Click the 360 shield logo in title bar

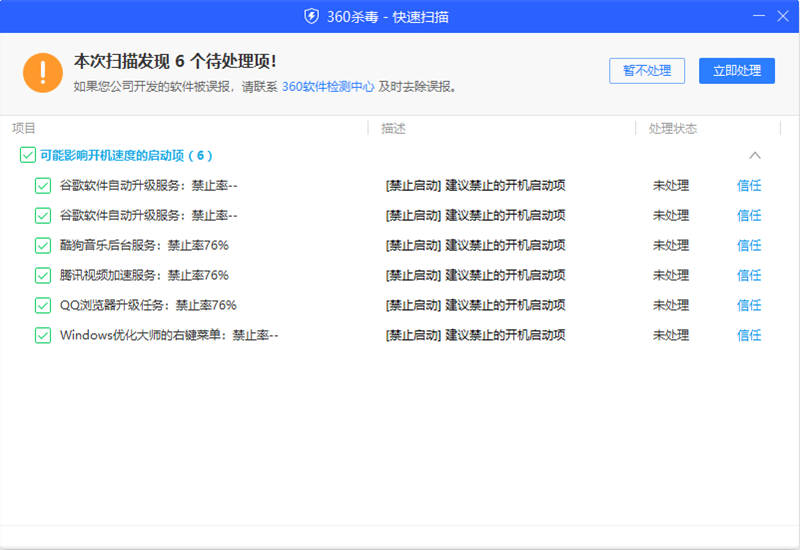point(311,16)
